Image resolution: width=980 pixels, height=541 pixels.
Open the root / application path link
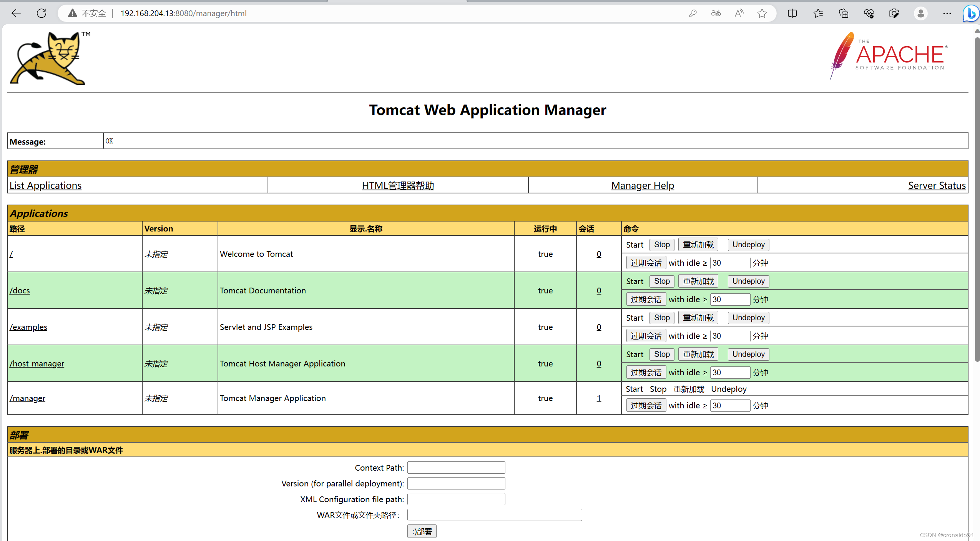[11, 254]
